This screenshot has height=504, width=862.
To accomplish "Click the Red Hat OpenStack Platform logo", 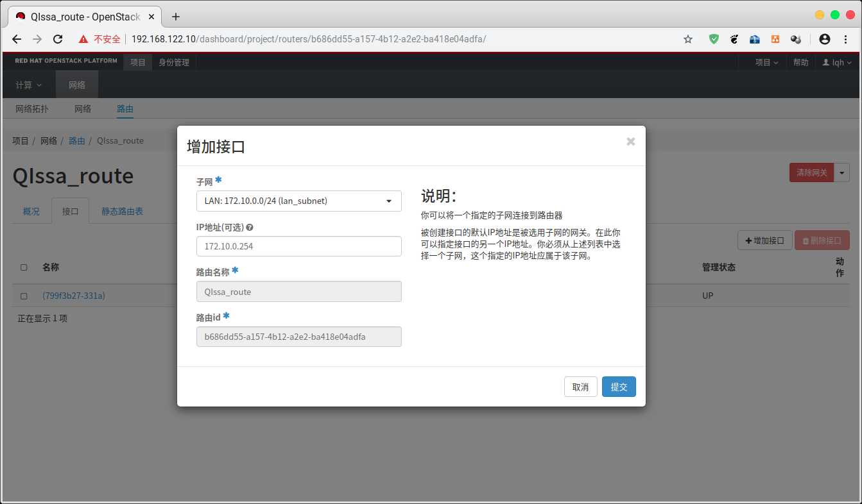I will click(66, 61).
